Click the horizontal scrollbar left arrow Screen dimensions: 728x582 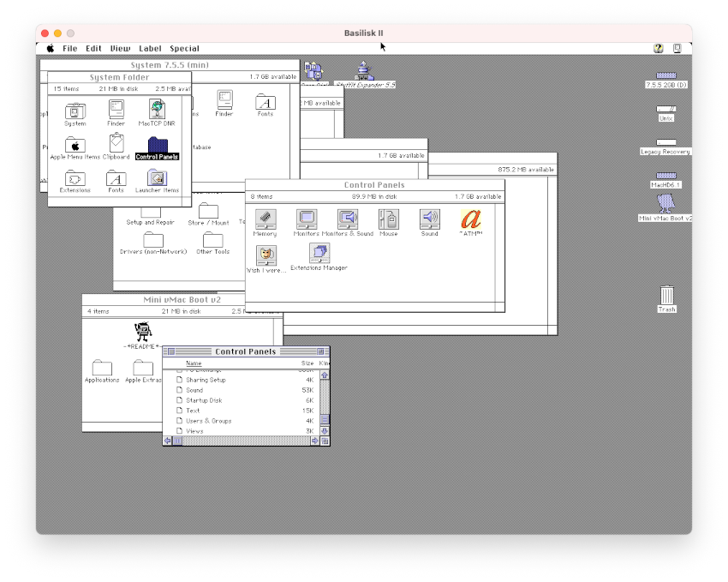tap(168, 441)
